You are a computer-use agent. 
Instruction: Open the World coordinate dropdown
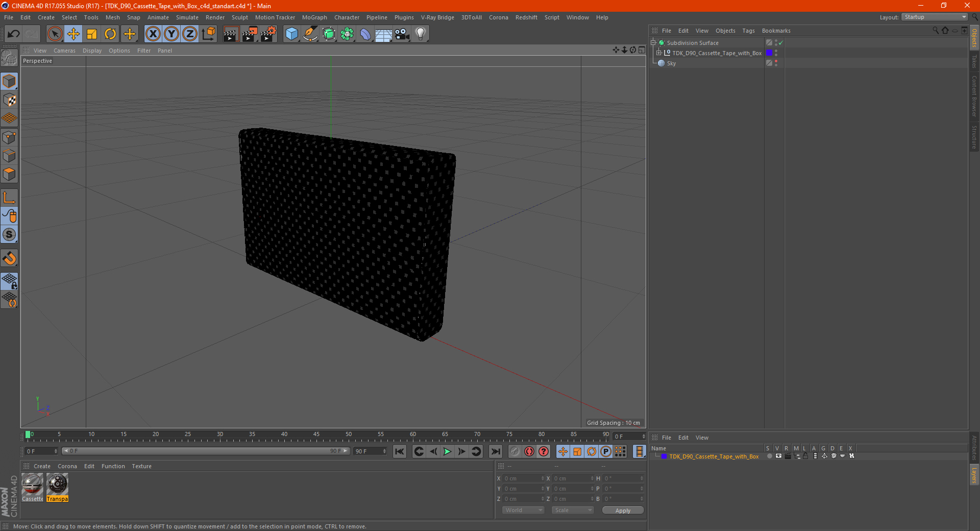523,510
